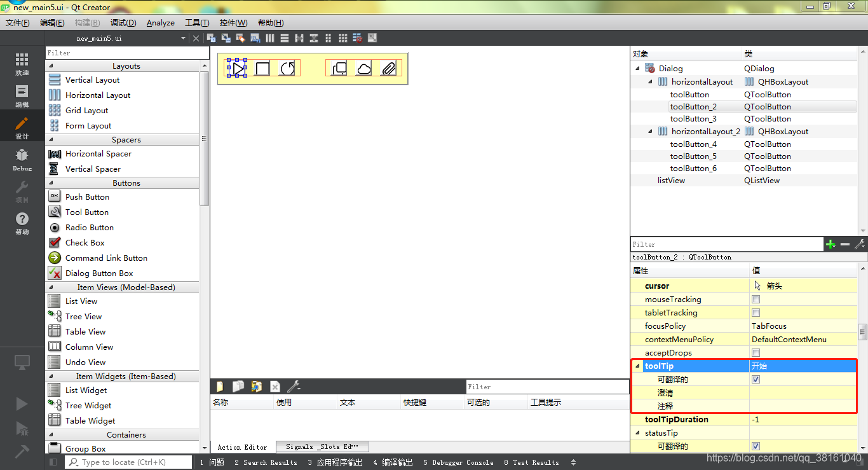Toggle mouseTracking checkbox
The width and height of the screenshot is (868, 470).
pyautogui.click(x=756, y=300)
